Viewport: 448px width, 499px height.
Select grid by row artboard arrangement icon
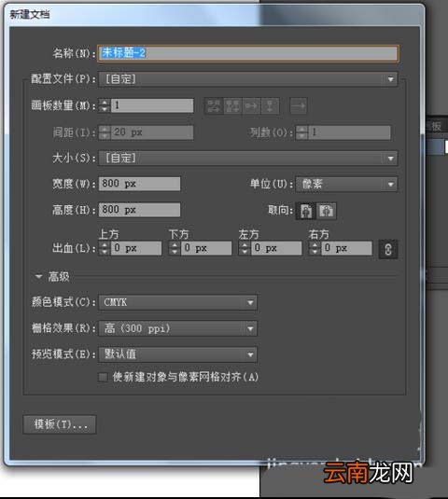tap(214, 105)
